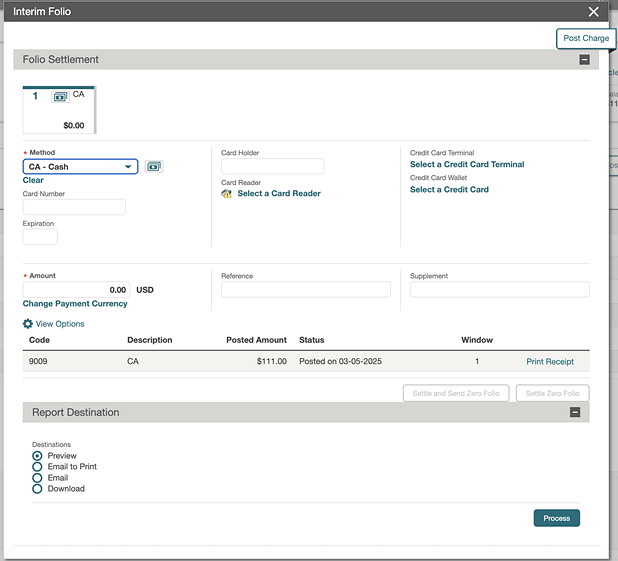Close the Interim Folio dialog
This screenshot has width=618, height=561.
(x=593, y=12)
